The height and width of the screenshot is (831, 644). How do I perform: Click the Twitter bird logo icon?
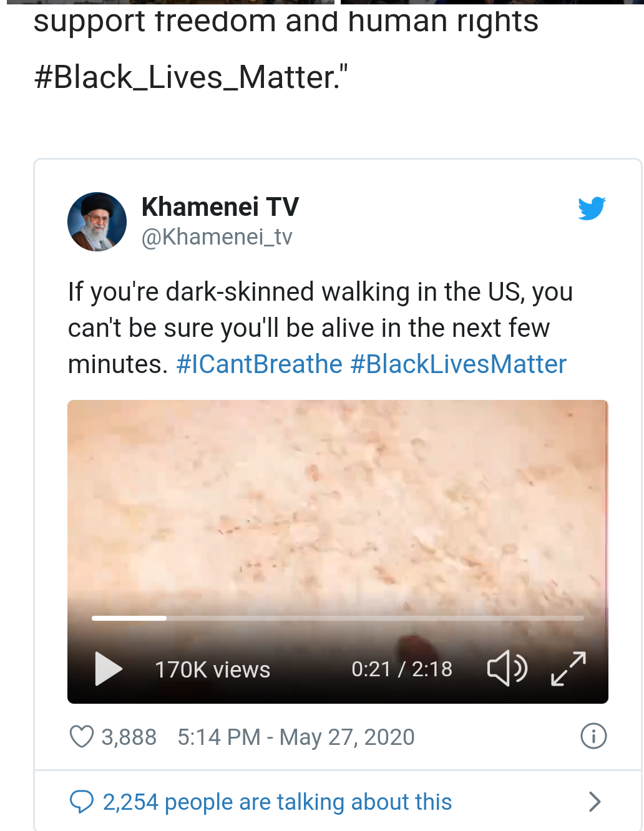(592, 208)
